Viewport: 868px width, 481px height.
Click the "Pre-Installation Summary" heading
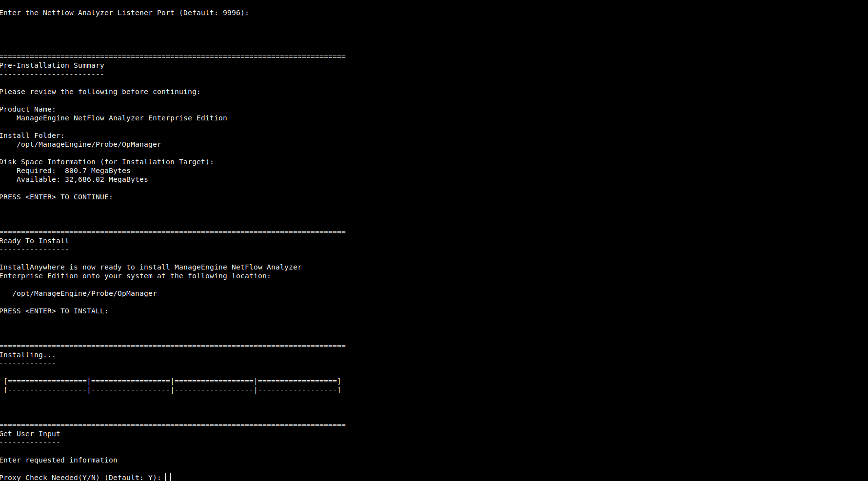pyautogui.click(x=52, y=65)
